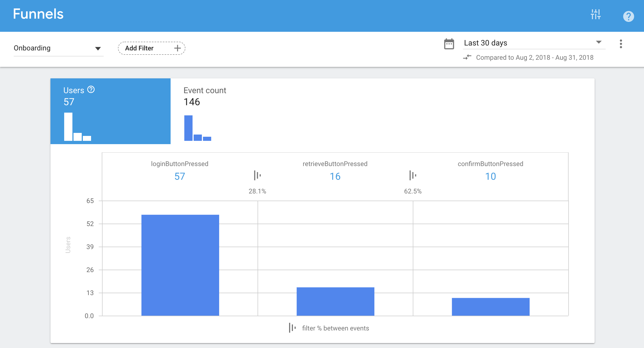Click the 'filter % between events' legend text
The height and width of the screenshot is (348, 644).
[335, 328]
